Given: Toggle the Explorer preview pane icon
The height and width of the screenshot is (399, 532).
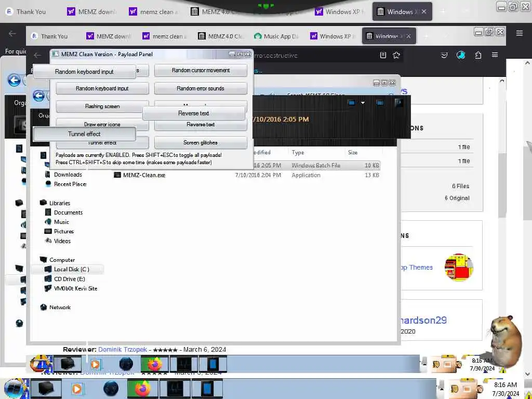Looking at the screenshot, I should tap(380, 102).
